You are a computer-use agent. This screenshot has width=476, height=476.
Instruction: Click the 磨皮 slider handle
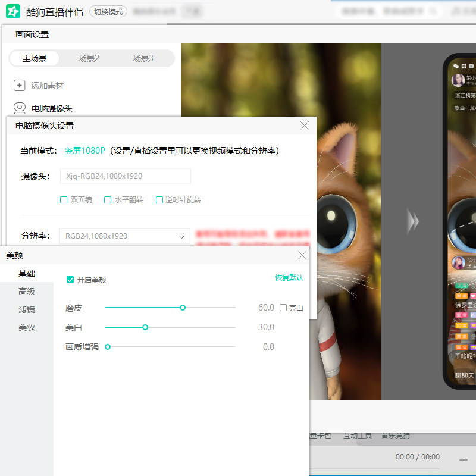tap(183, 308)
